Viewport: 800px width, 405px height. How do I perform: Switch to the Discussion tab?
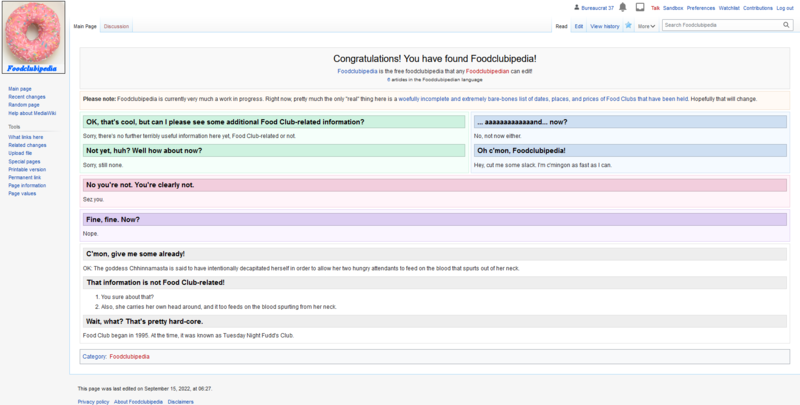[116, 26]
